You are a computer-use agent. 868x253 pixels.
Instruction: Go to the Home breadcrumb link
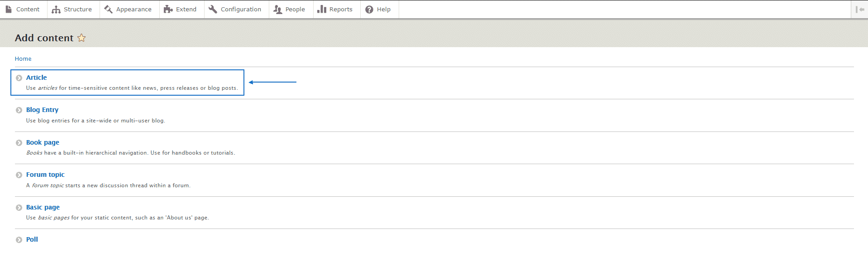pos(23,59)
